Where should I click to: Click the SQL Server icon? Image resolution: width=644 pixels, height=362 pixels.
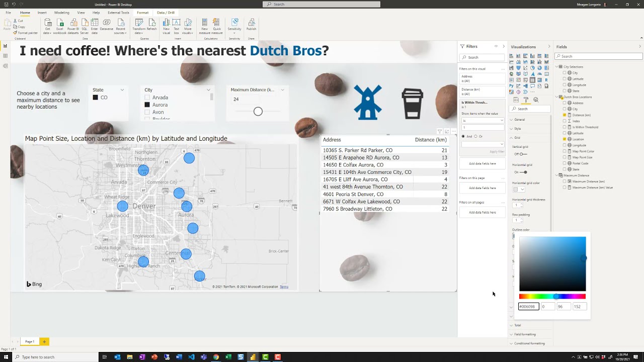tap(85, 26)
